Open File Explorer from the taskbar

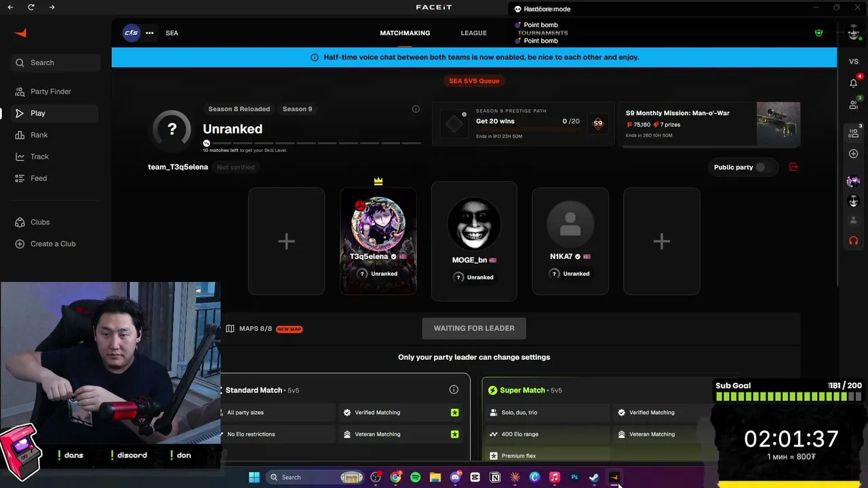[x=435, y=477]
